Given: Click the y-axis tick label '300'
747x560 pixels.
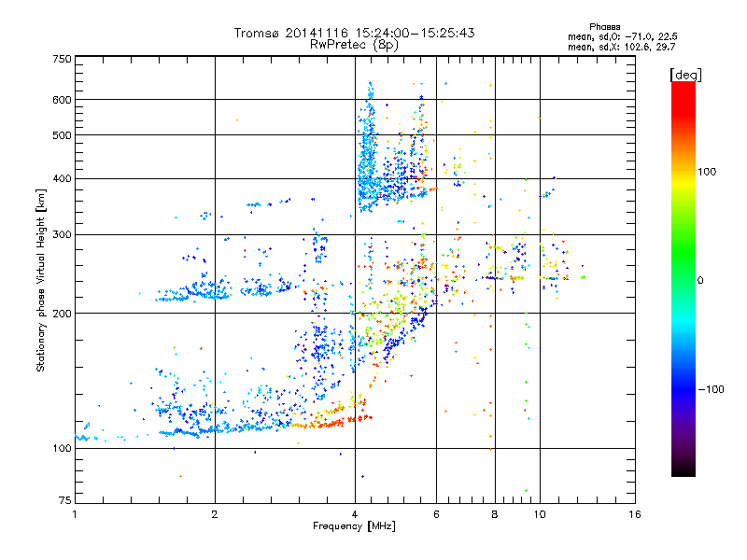Looking at the screenshot, I should pyautogui.click(x=62, y=235).
